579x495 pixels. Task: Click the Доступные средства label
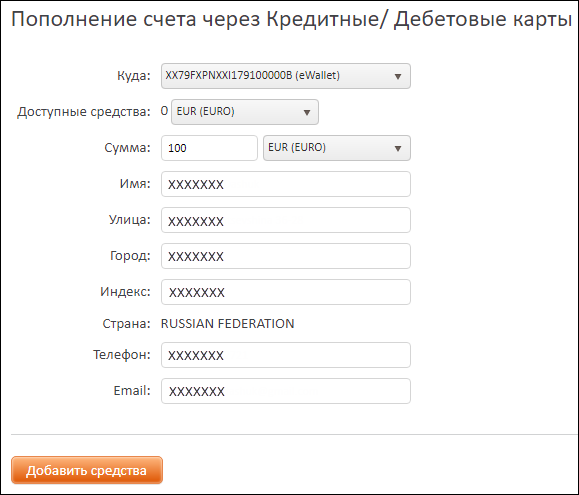pos(84,112)
